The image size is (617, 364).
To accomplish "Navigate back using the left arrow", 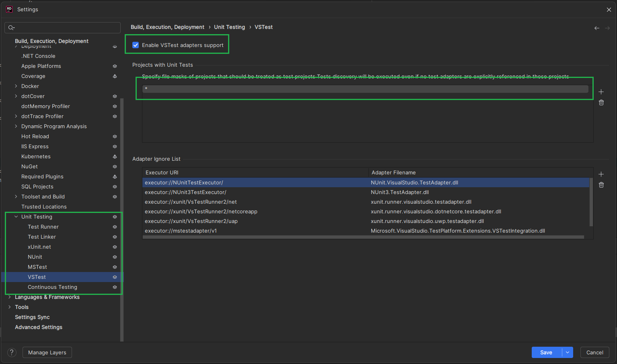I will [596, 28].
